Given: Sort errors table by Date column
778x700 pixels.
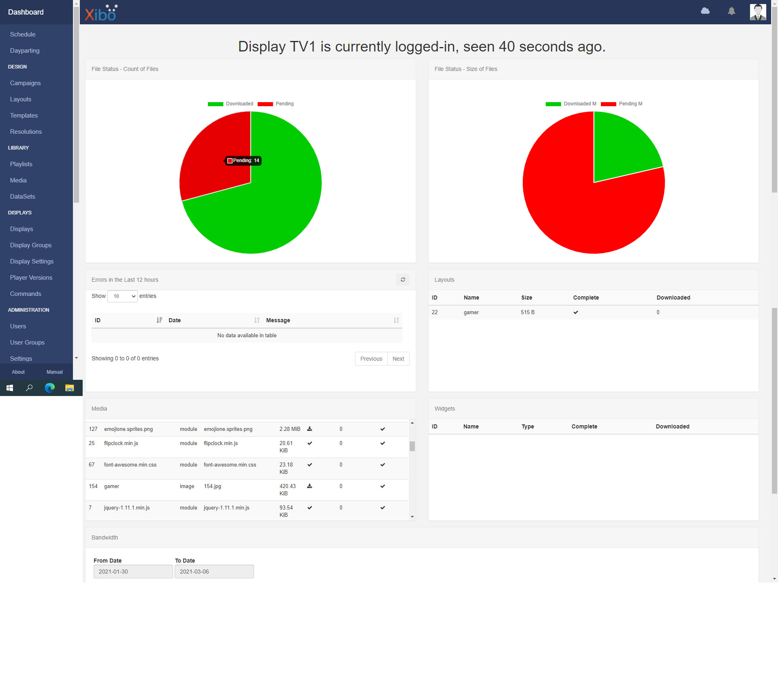Looking at the screenshot, I should [214, 320].
